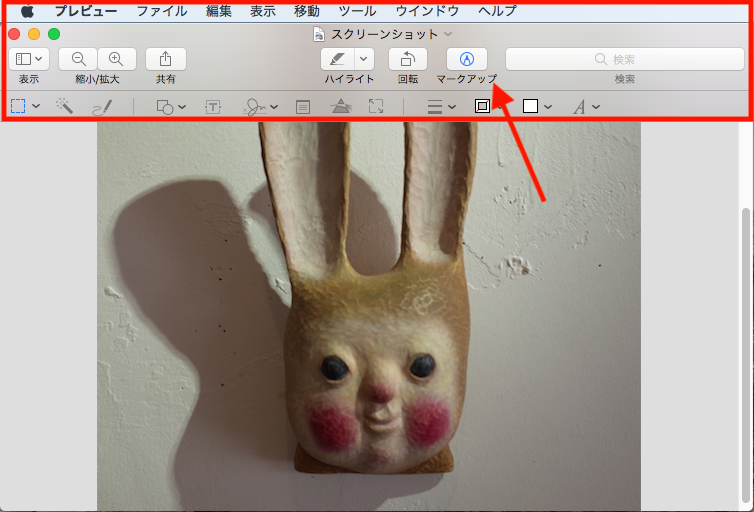Select the Sketch pen drawing tool
The width and height of the screenshot is (754, 512).
tap(102, 106)
